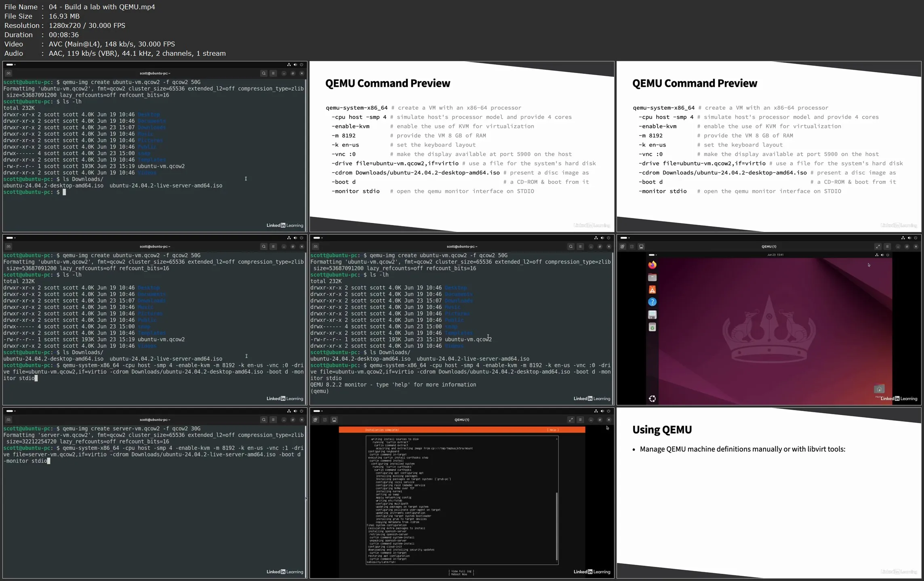Click monitor display icon in QEMU desktop window toolbar
Image resolution: width=924 pixels, height=581 pixels.
pyautogui.click(x=641, y=246)
